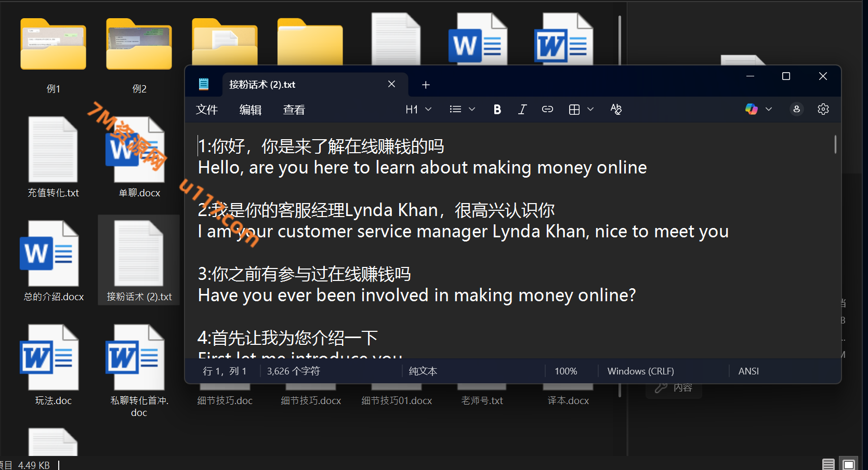Image resolution: width=868 pixels, height=470 pixels.
Task: Add a new tab with plus button
Action: [x=426, y=85]
